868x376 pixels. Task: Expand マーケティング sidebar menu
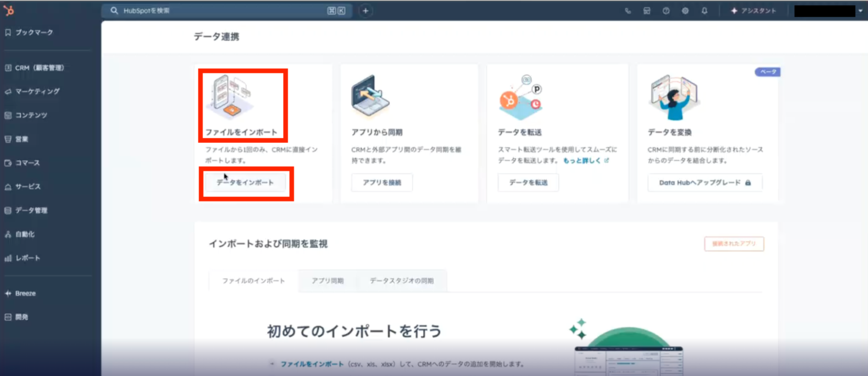pyautogui.click(x=37, y=92)
